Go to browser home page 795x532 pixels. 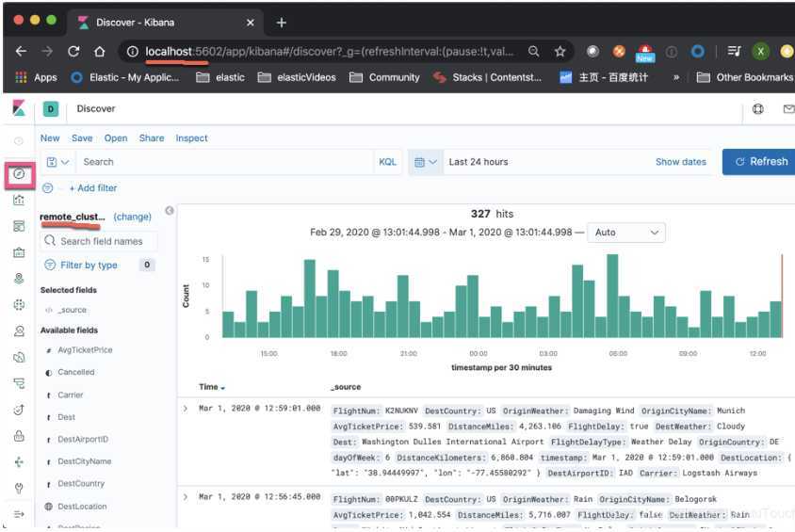point(100,51)
